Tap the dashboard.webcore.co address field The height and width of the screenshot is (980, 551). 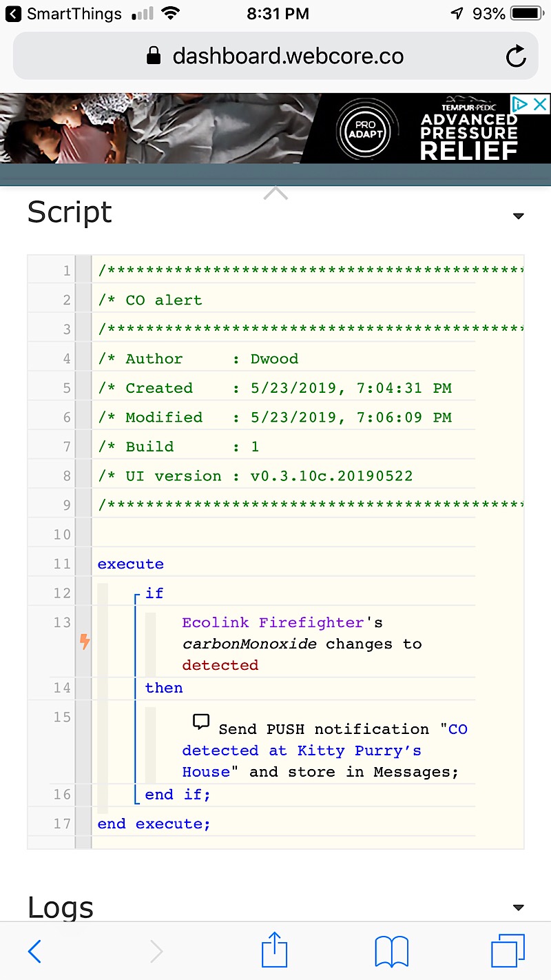[275, 56]
